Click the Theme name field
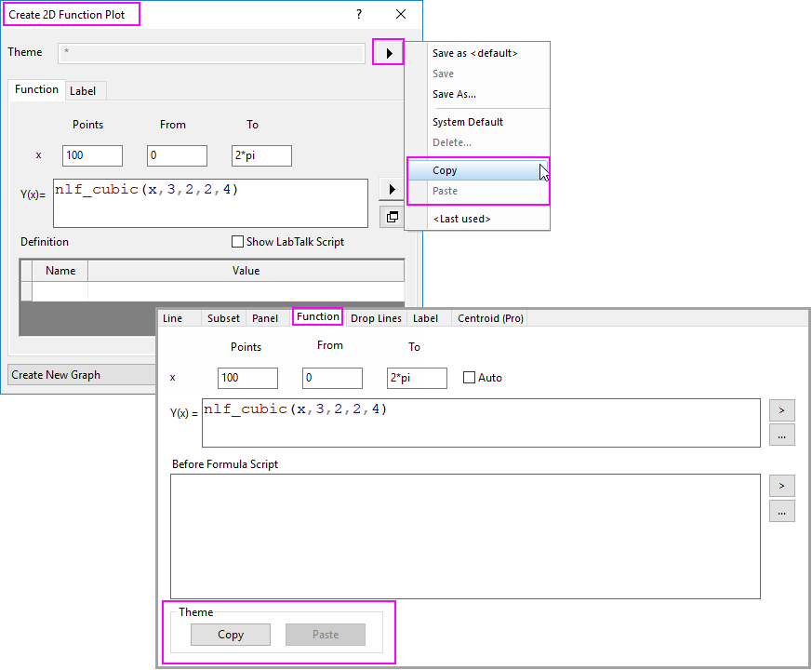This screenshot has width=812, height=670. click(211, 53)
